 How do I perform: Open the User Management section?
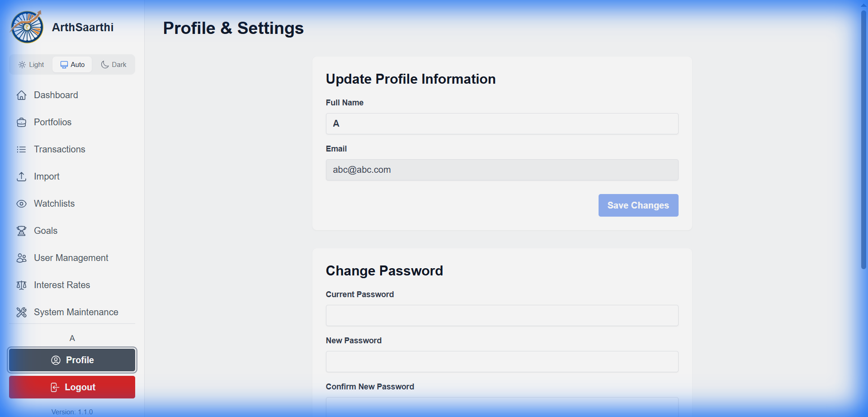point(71,258)
